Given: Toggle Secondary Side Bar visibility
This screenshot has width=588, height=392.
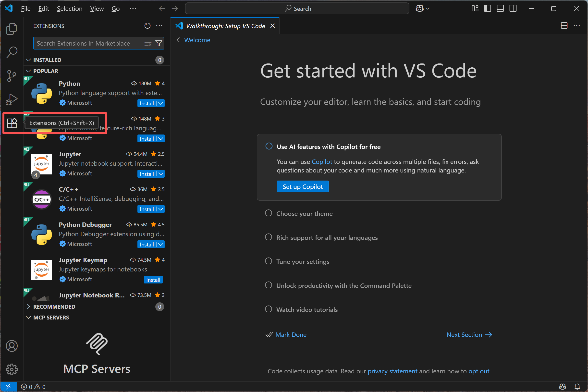Looking at the screenshot, I should (x=513, y=9).
